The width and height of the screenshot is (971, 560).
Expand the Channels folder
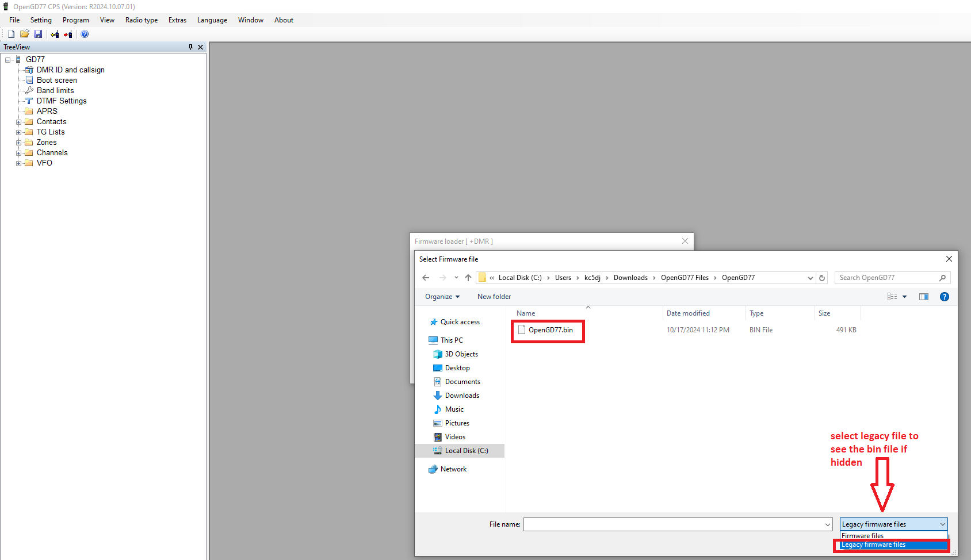[19, 153]
